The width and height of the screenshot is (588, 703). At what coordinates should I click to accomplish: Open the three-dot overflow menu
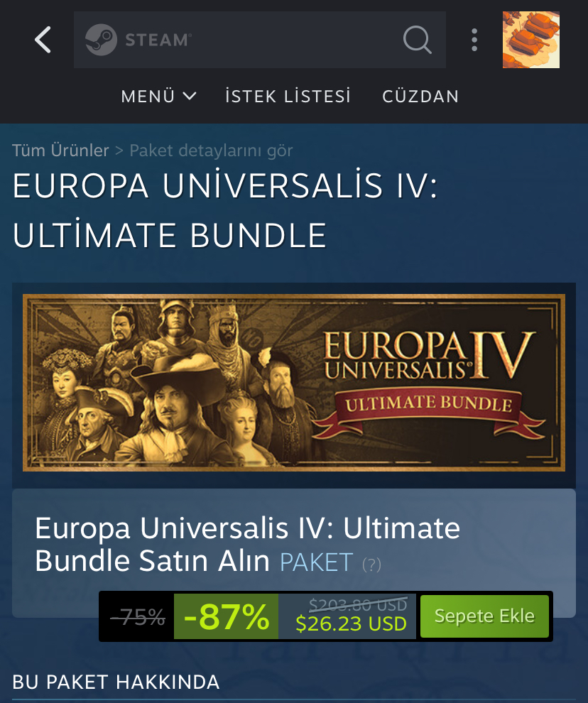tap(474, 40)
